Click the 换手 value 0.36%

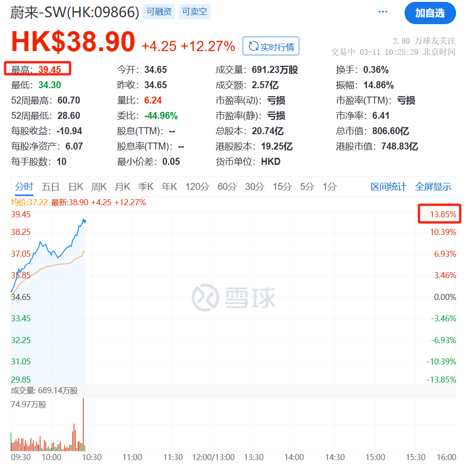(376, 70)
